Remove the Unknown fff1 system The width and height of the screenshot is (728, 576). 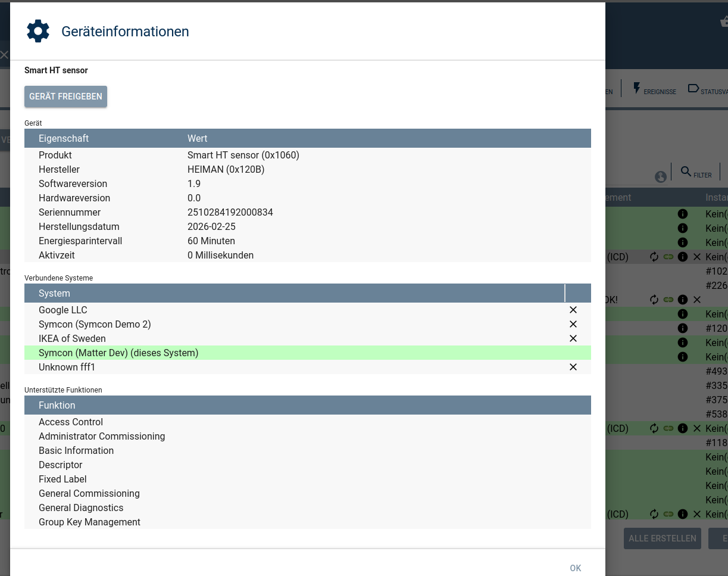coord(573,367)
